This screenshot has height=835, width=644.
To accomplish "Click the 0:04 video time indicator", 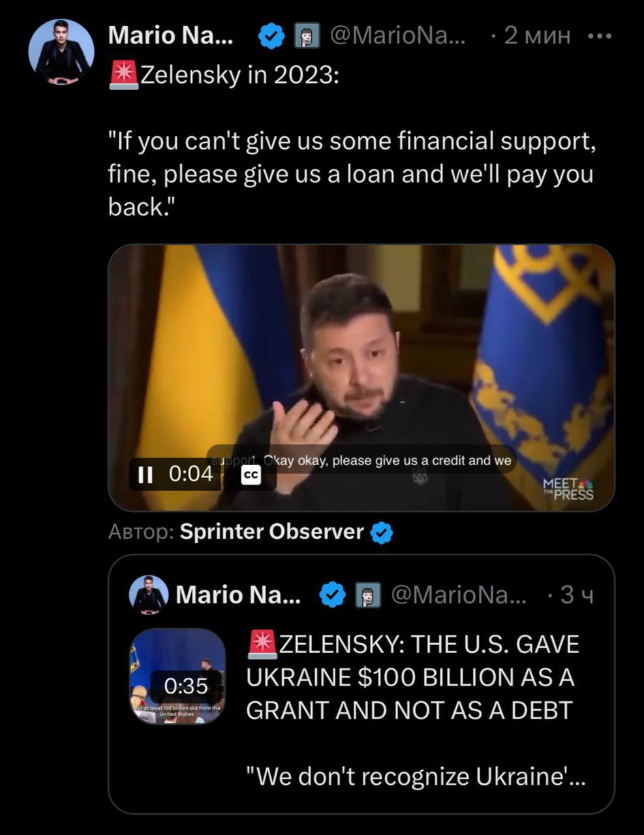I will [191, 474].
